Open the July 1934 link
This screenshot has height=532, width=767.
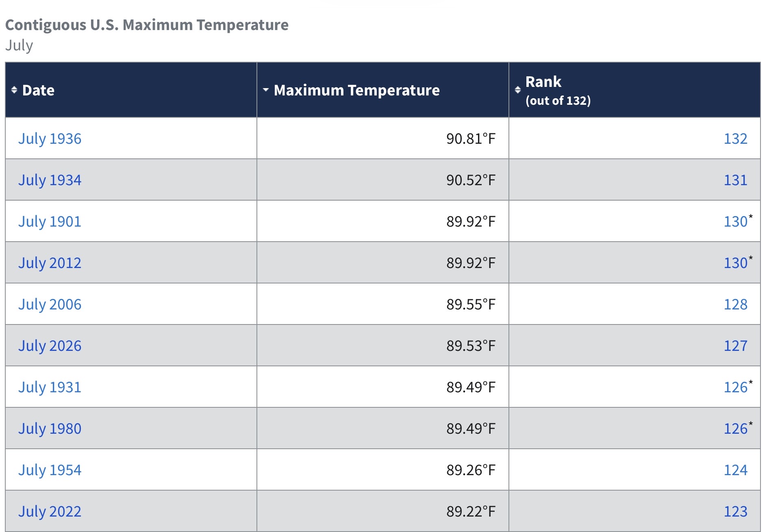[x=50, y=180]
